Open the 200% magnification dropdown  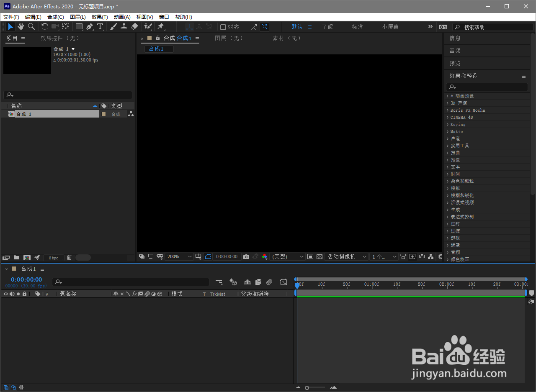click(180, 257)
